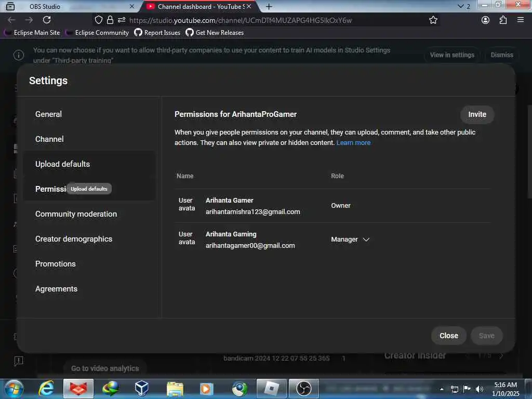The image size is (532, 399).
Task: Open the file explorer folder taskbar icon
Action: (x=175, y=389)
